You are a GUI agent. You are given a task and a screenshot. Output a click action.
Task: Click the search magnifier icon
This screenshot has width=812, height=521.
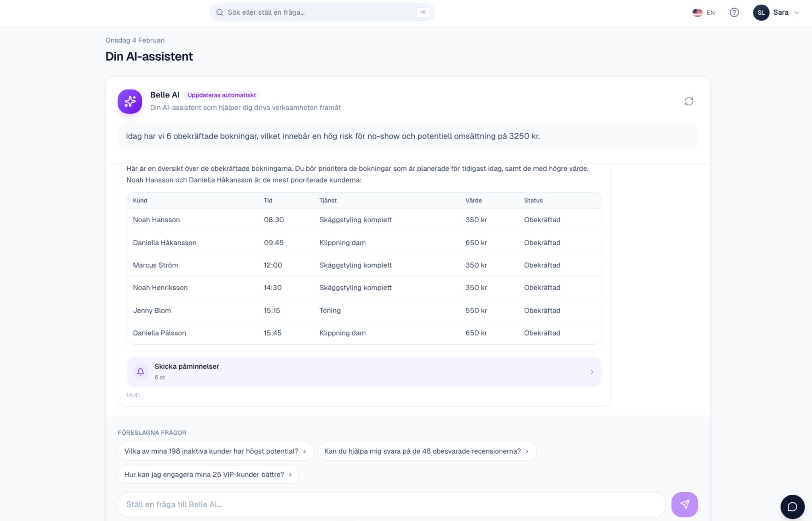click(220, 13)
